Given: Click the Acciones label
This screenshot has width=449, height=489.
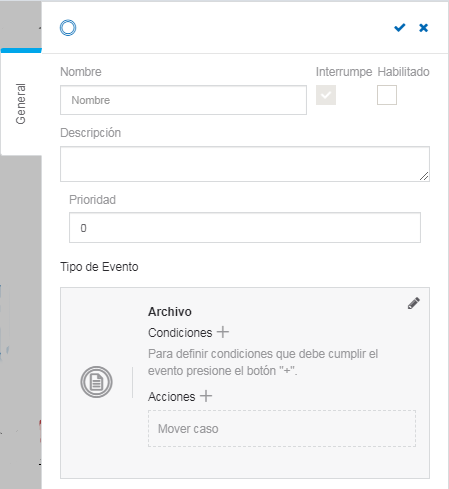Looking at the screenshot, I should click(x=172, y=397).
